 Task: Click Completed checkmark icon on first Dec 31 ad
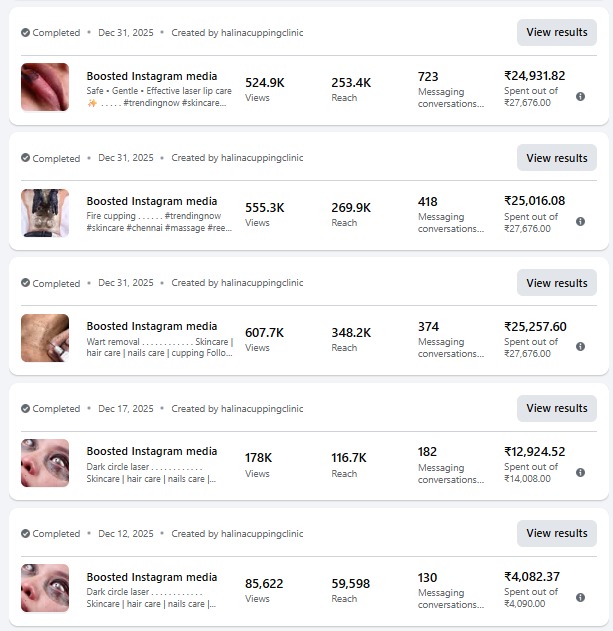tap(25, 33)
